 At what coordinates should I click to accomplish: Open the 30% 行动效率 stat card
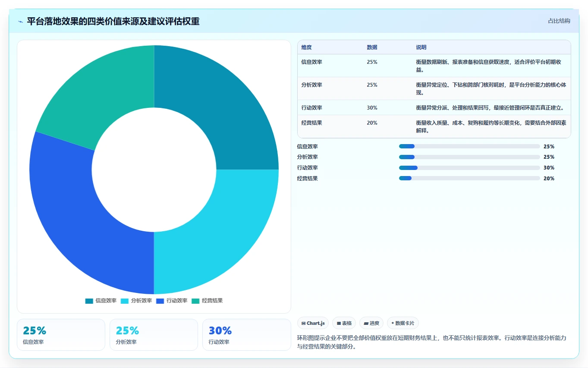[x=247, y=335]
